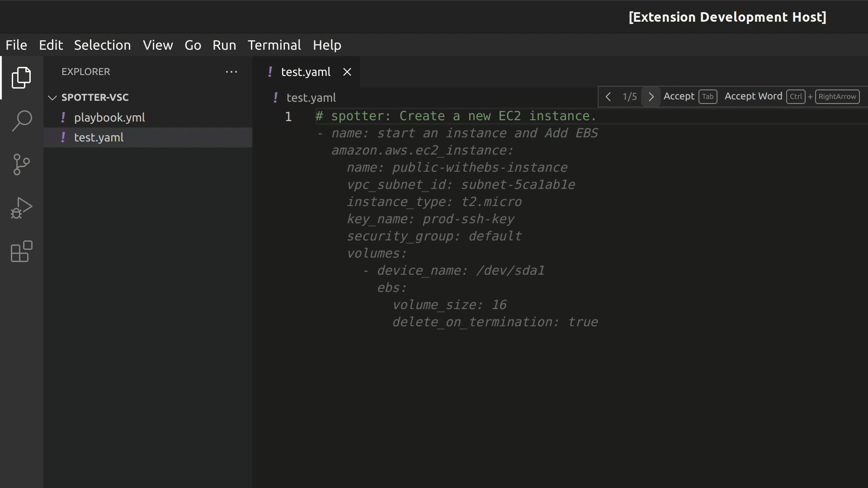868x488 pixels.
Task: Open the Extensions view icon
Action: 21,251
